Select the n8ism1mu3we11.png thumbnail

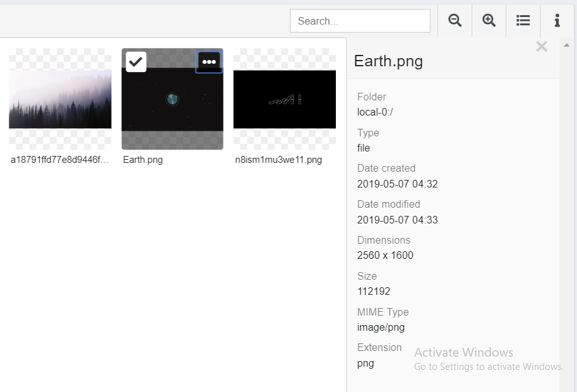[x=284, y=99]
